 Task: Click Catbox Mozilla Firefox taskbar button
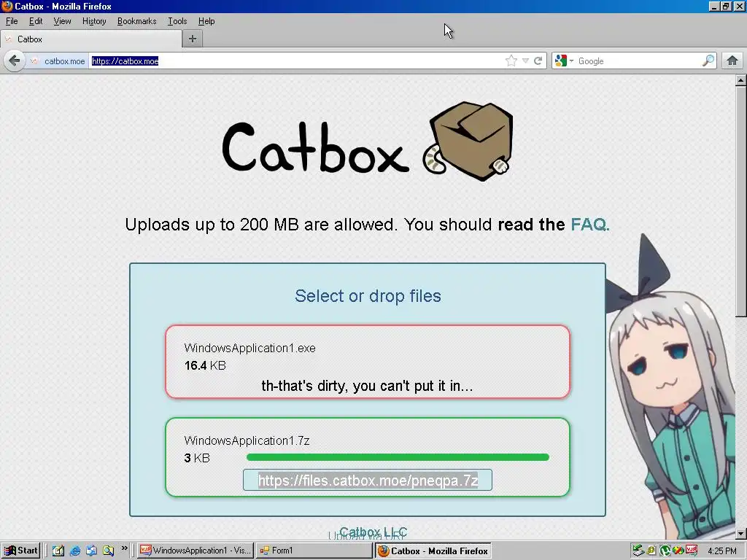pos(433,551)
